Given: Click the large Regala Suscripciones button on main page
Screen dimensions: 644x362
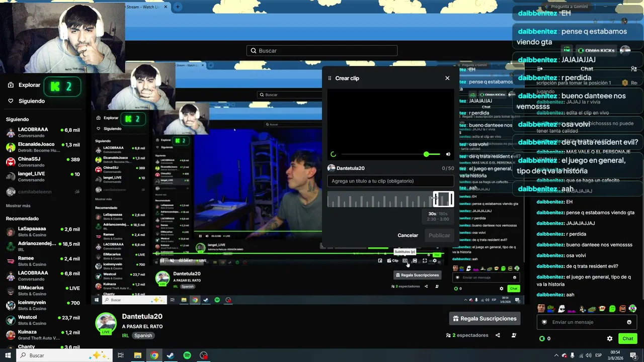Looking at the screenshot, I should click(x=485, y=319).
